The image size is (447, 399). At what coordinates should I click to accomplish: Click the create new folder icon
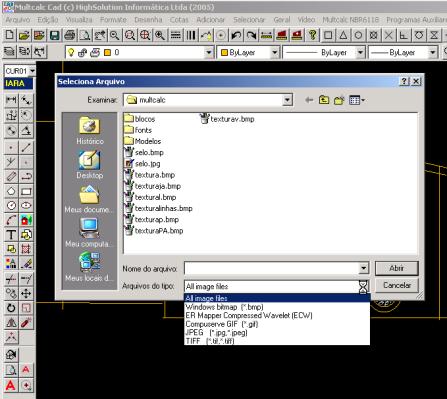[x=339, y=100]
